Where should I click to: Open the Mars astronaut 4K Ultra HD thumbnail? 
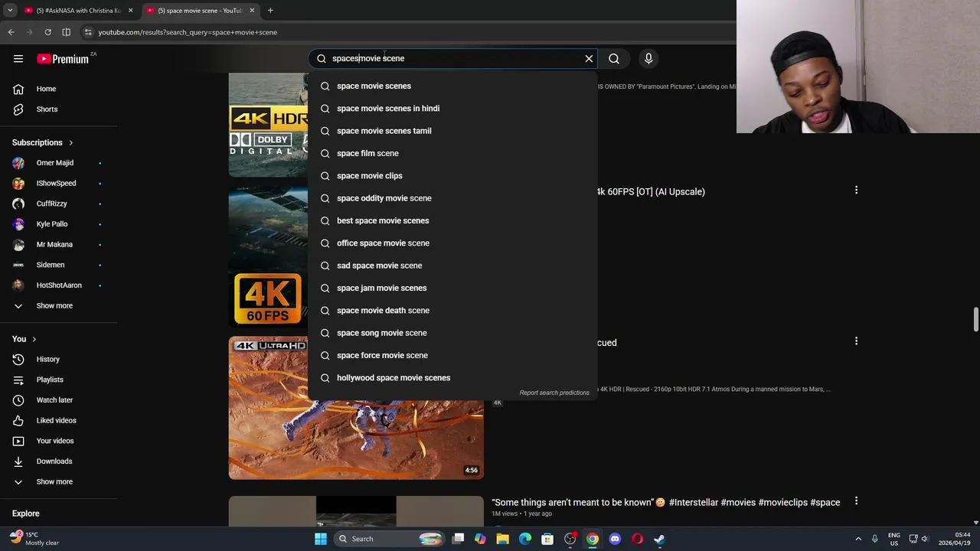click(x=356, y=408)
